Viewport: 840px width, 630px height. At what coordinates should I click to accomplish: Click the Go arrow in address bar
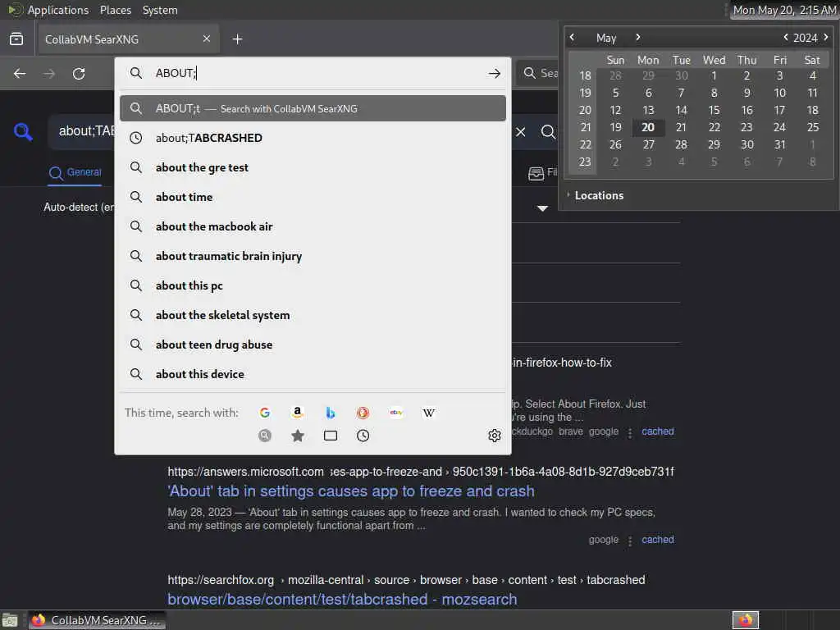[495, 73]
